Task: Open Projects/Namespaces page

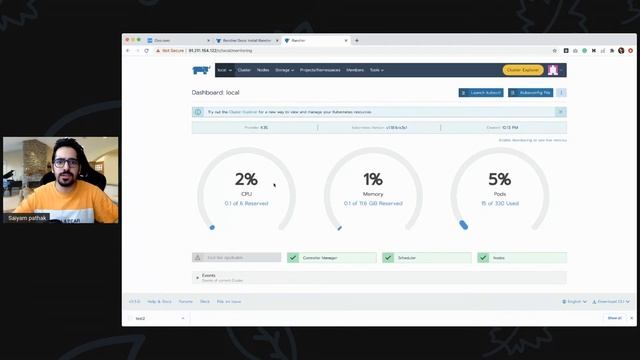Action: 320,70
